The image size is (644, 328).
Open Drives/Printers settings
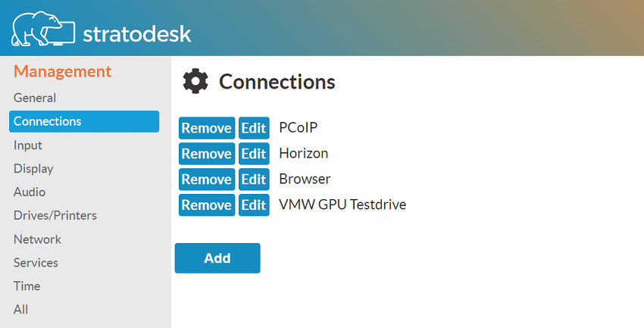pyautogui.click(x=55, y=216)
